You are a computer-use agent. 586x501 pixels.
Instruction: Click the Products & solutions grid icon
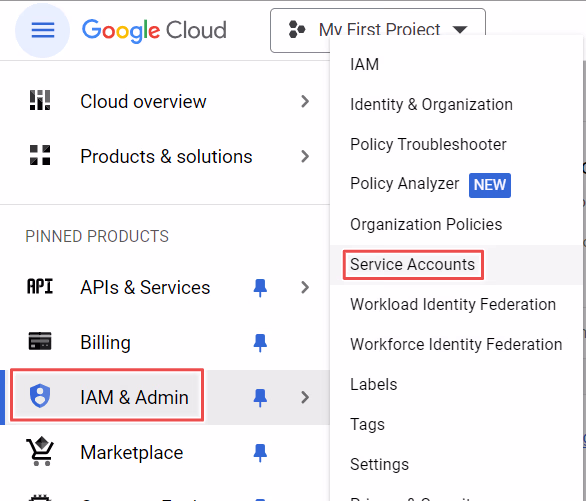tap(40, 155)
